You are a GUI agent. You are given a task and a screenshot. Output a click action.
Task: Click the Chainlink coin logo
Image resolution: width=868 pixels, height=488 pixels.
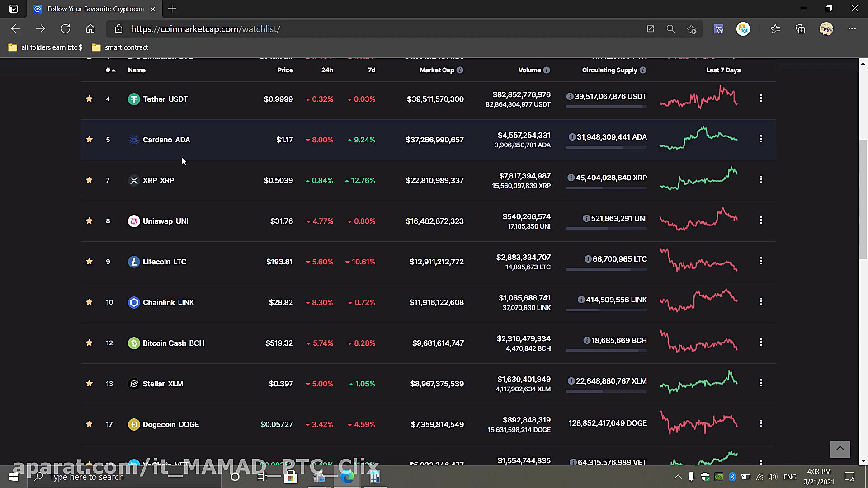click(x=134, y=302)
